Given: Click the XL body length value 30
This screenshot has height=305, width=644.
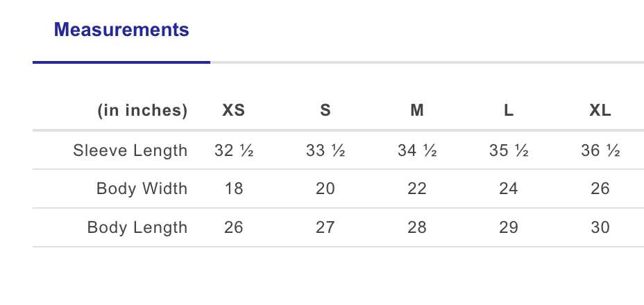Looking at the screenshot, I should pyautogui.click(x=600, y=227).
